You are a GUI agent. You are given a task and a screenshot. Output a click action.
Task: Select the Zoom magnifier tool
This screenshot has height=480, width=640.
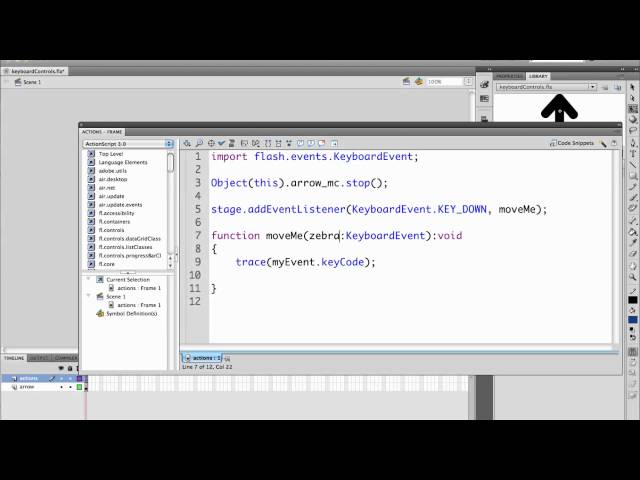633,277
